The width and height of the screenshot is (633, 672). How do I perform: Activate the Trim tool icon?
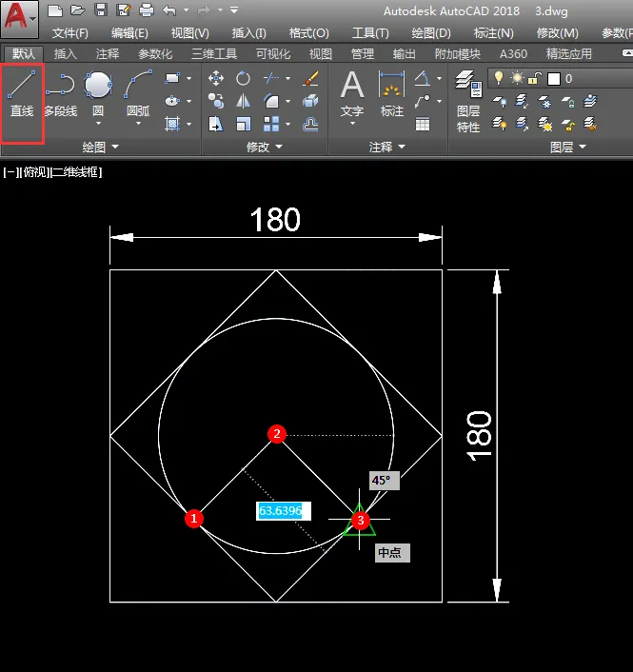tap(271, 78)
